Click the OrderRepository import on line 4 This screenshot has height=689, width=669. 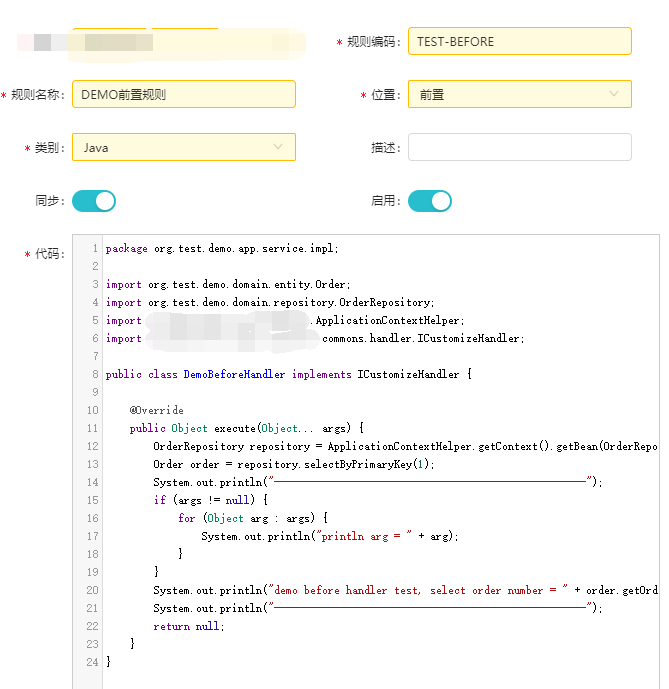270,303
